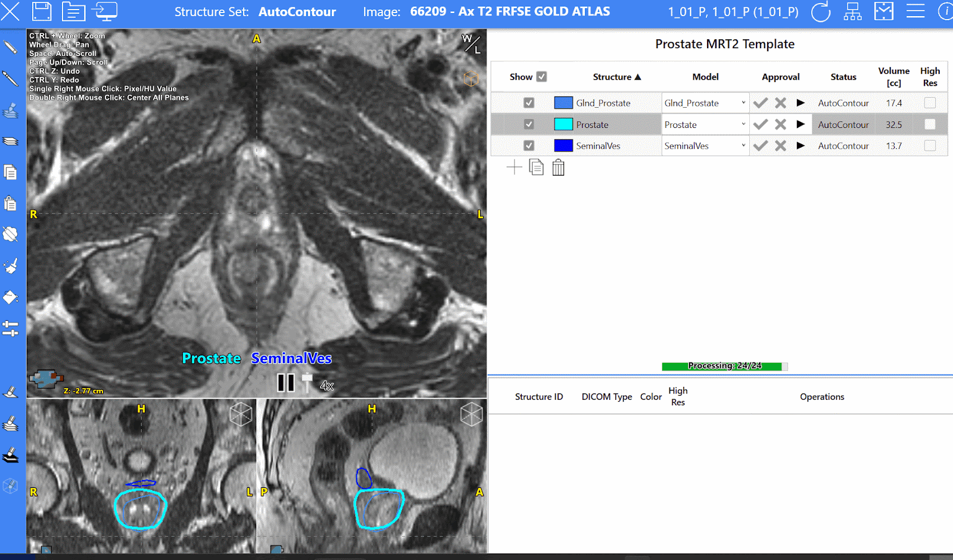
Task: Click the Prostate volume value 32.5
Action: (x=893, y=124)
